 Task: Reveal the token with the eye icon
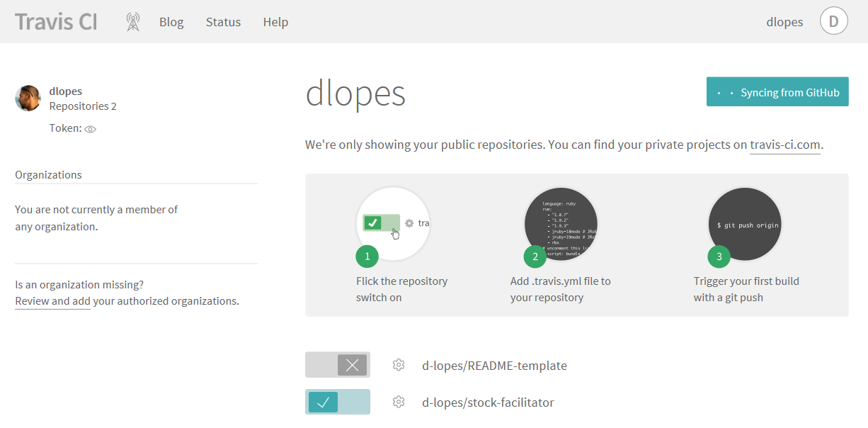pos(90,129)
